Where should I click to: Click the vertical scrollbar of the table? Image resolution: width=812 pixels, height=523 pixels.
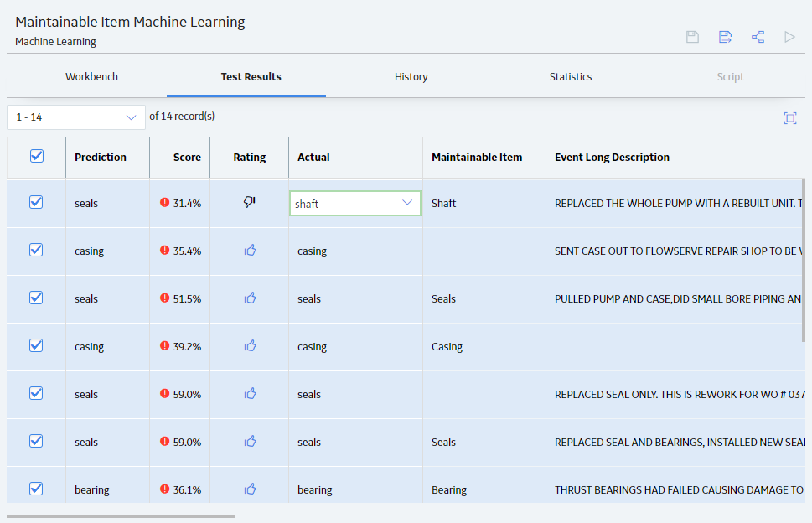point(803,261)
